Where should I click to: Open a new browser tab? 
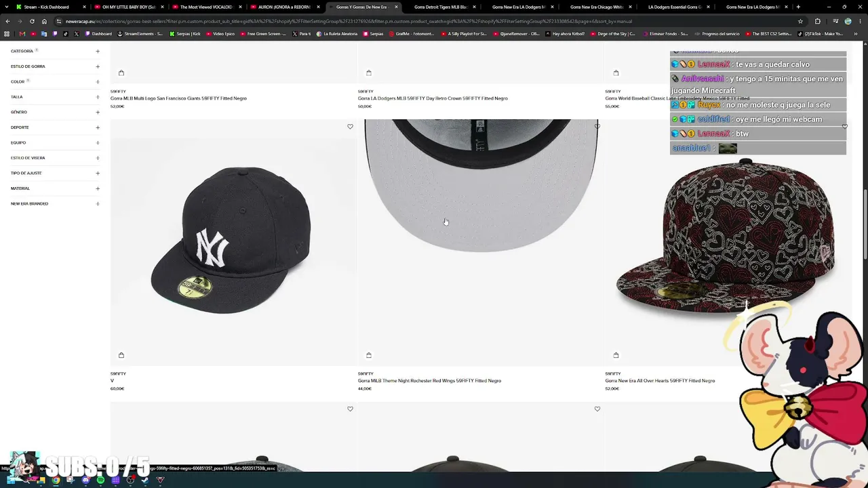coord(798,7)
